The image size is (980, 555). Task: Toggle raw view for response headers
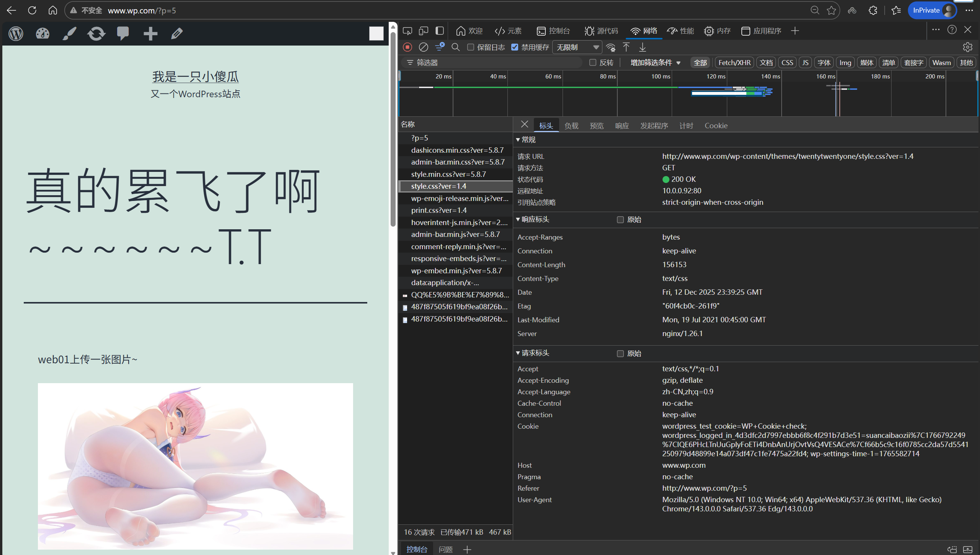coord(620,220)
